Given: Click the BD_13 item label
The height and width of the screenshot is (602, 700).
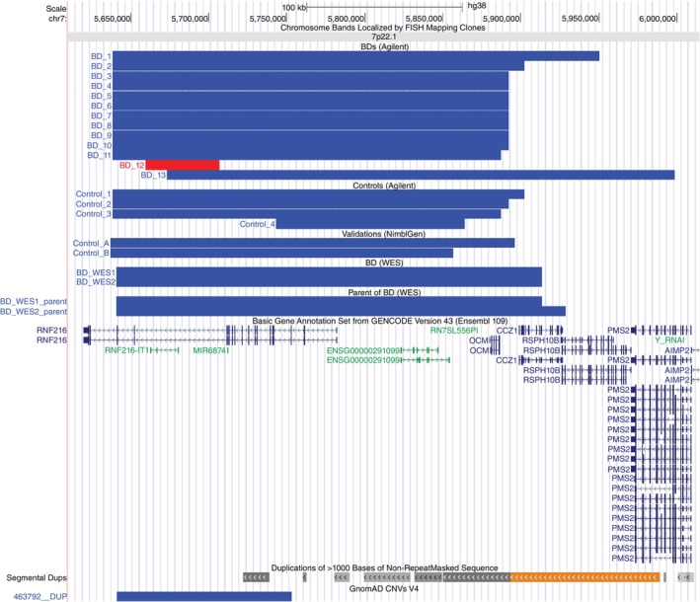Looking at the screenshot, I should point(154,176).
